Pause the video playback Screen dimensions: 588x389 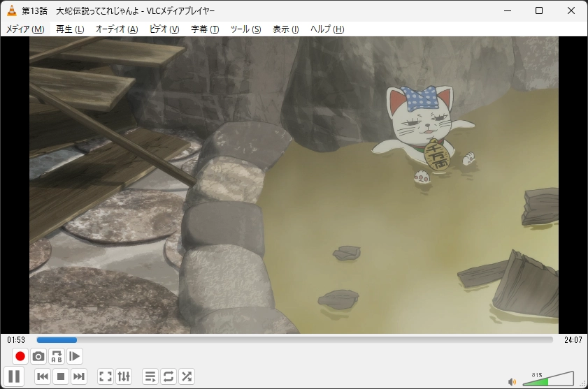(14, 377)
